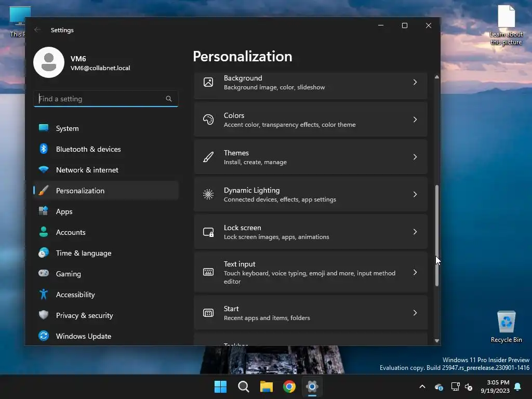Click the Dynamic Lighting sun icon
532x399 pixels.
click(x=208, y=194)
